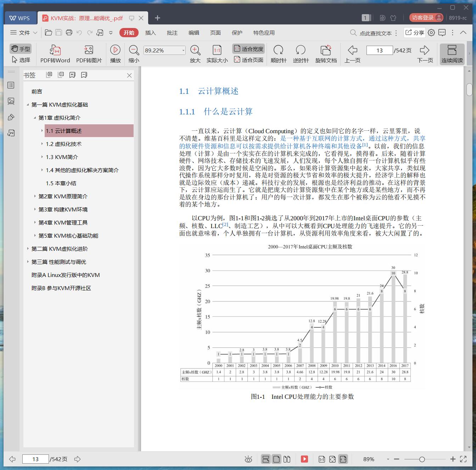The height and width of the screenshot is (470, 476).
Task: Go to next page (下一页)
Action: coord(425,54)
